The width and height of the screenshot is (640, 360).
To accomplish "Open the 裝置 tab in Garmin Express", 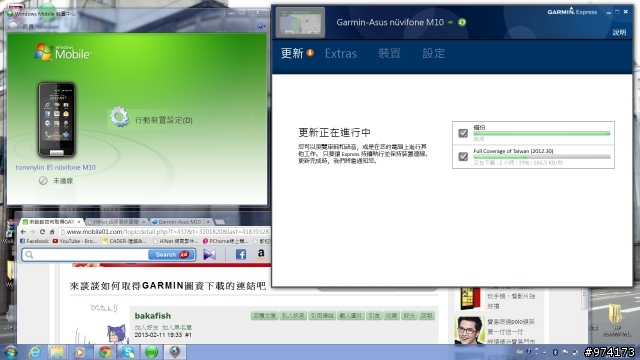I will pos(389,53).
